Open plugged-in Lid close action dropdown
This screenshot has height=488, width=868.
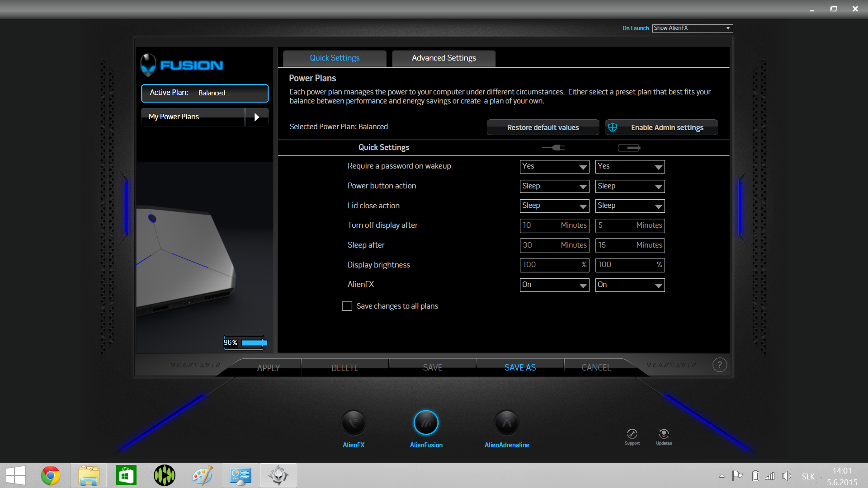pos(554,206)
